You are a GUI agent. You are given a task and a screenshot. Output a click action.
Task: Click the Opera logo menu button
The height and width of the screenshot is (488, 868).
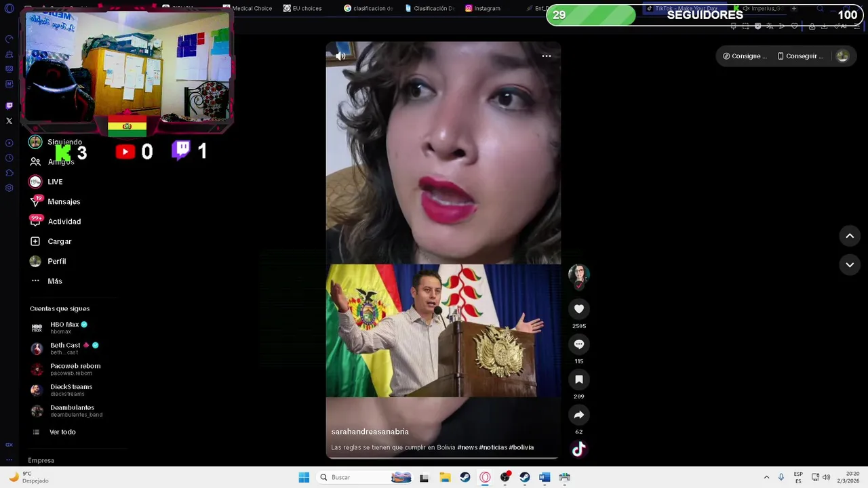(9, 9)
